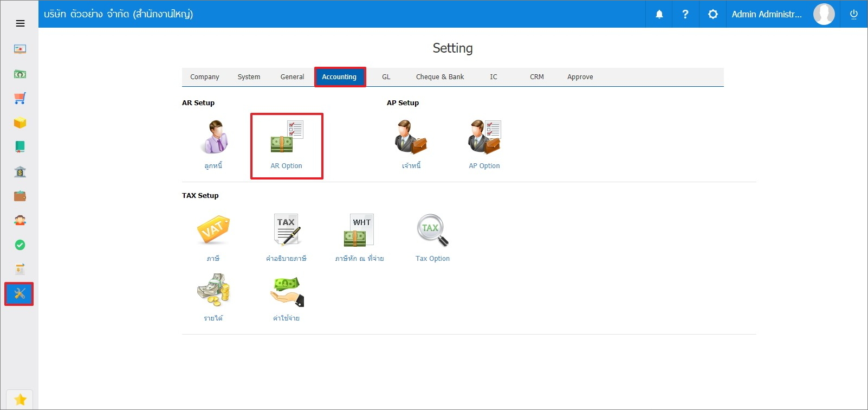Click the ค่าใช้จ่าย label link
Screen dimensions: 868x410
(x=287, y=318)
